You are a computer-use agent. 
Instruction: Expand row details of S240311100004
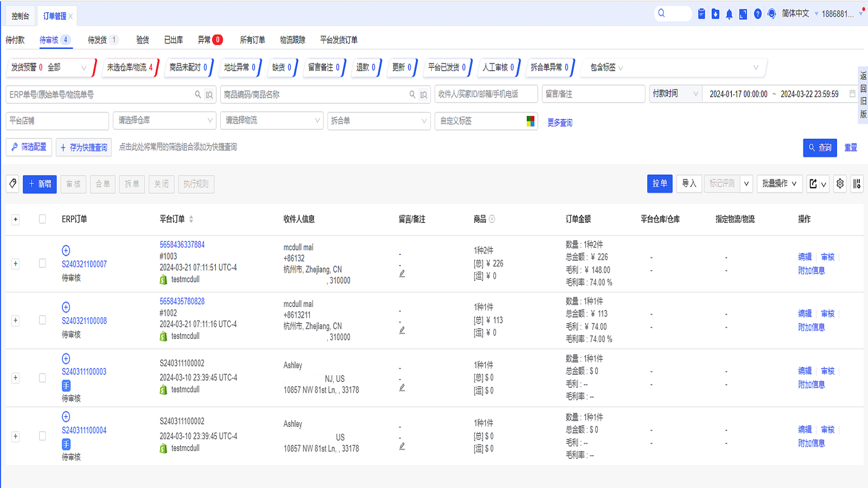(16, 436)
